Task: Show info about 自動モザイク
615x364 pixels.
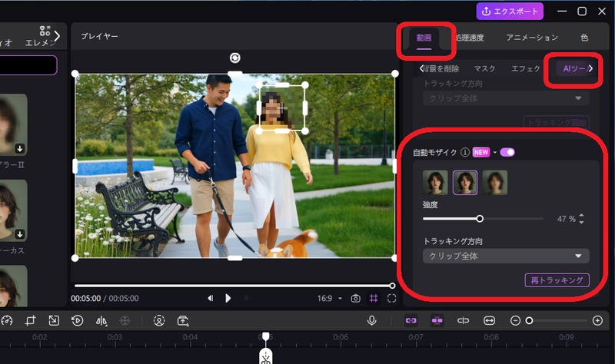Action: (465, 152)
